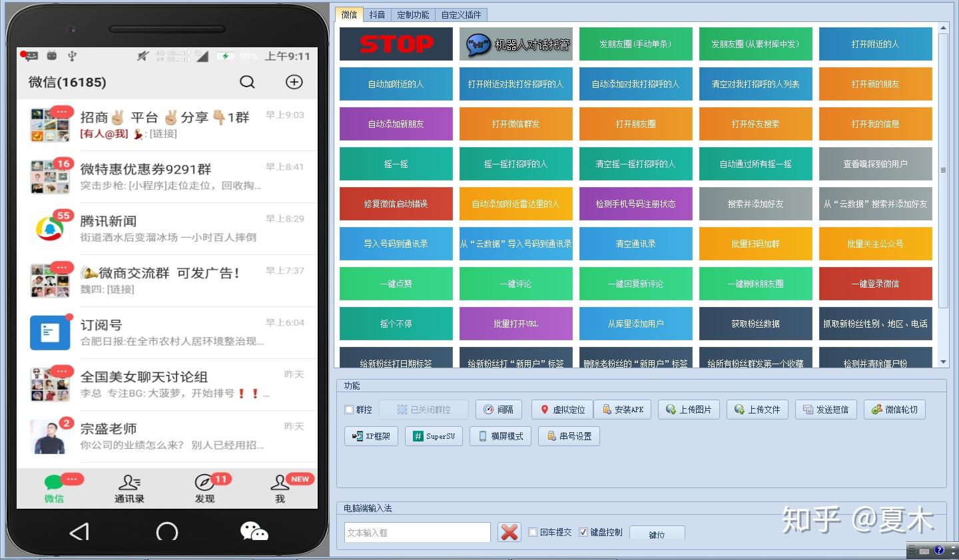Tap the Android home circle button

167,531
